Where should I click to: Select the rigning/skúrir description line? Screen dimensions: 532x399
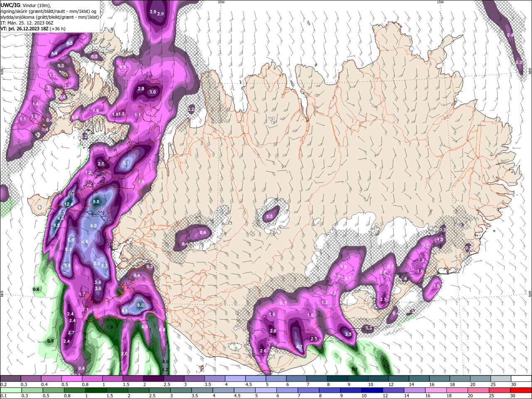[49, 11]
